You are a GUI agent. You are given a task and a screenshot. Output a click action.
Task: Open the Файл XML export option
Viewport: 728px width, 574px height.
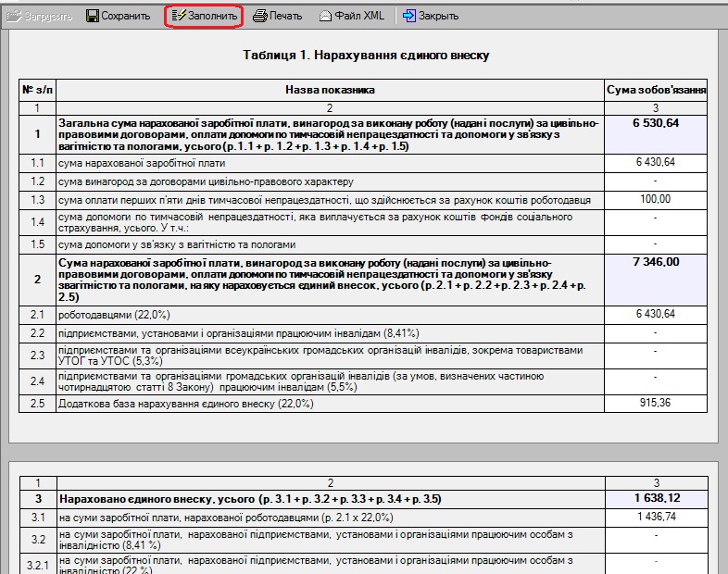pos(326,16)
